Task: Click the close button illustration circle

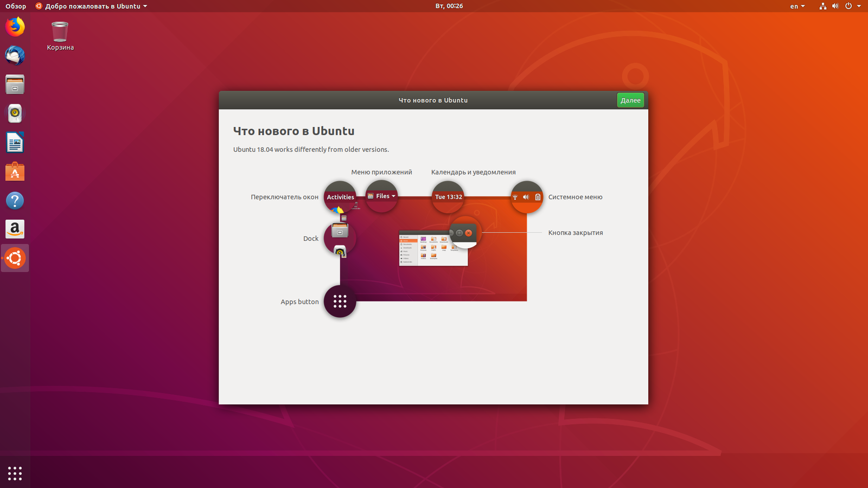Action: pos(465,233)
